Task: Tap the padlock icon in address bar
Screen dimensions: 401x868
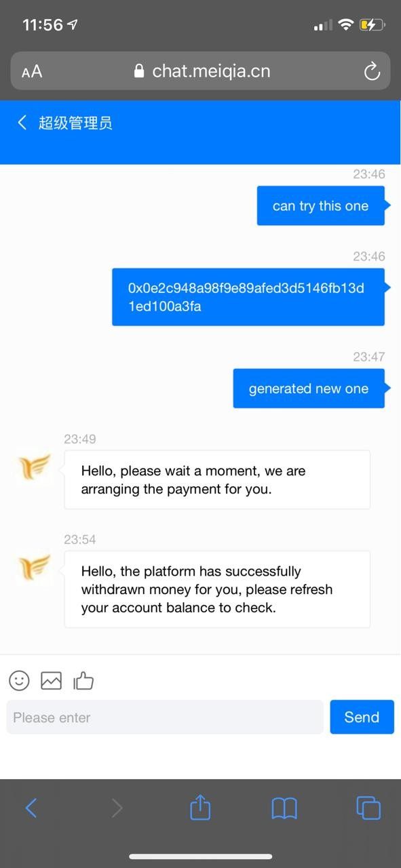Action: click(140, 71)
